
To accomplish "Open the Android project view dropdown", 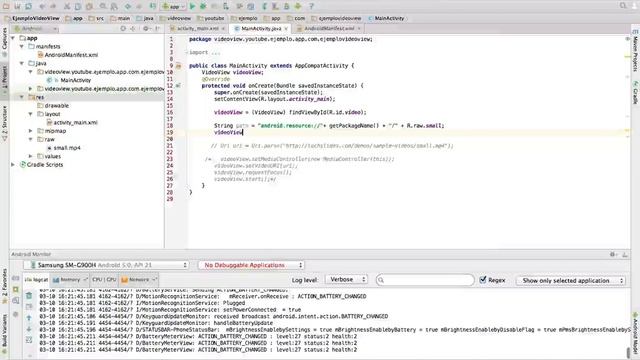I will (36, 29).
